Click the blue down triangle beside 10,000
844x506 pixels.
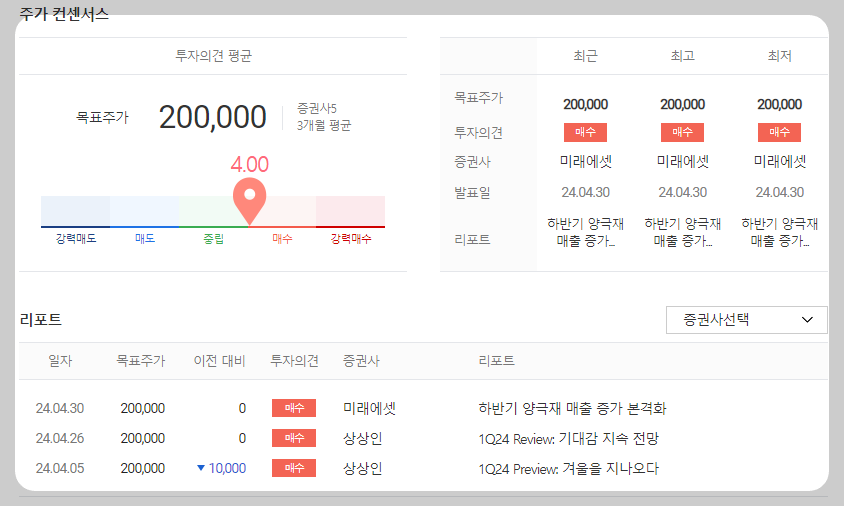point(201,468)
